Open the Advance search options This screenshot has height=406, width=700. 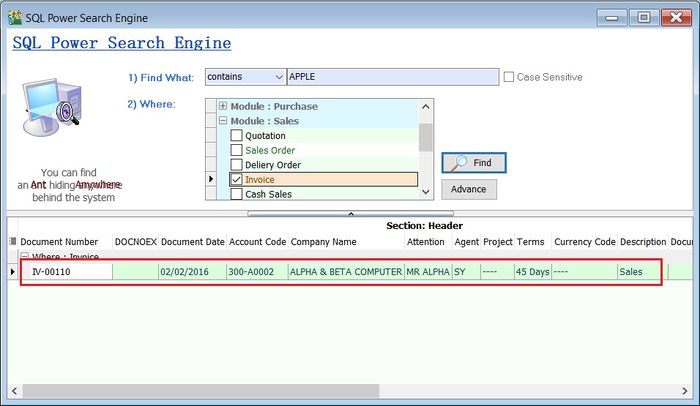point(468,189)
